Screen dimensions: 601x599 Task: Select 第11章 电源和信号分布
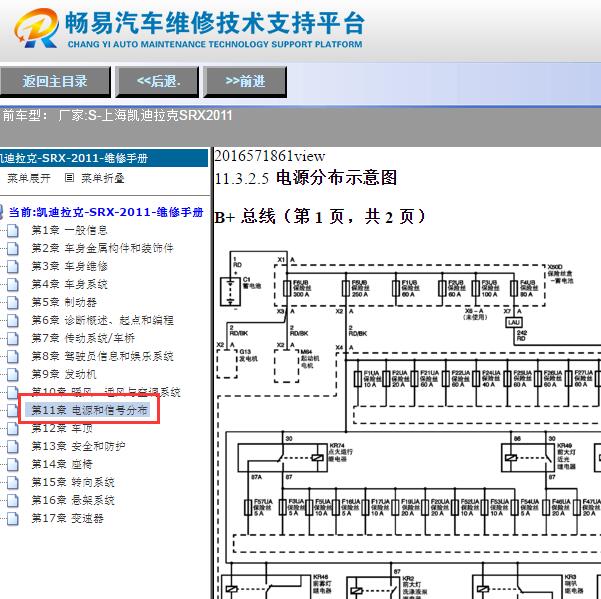click(89, 410)
